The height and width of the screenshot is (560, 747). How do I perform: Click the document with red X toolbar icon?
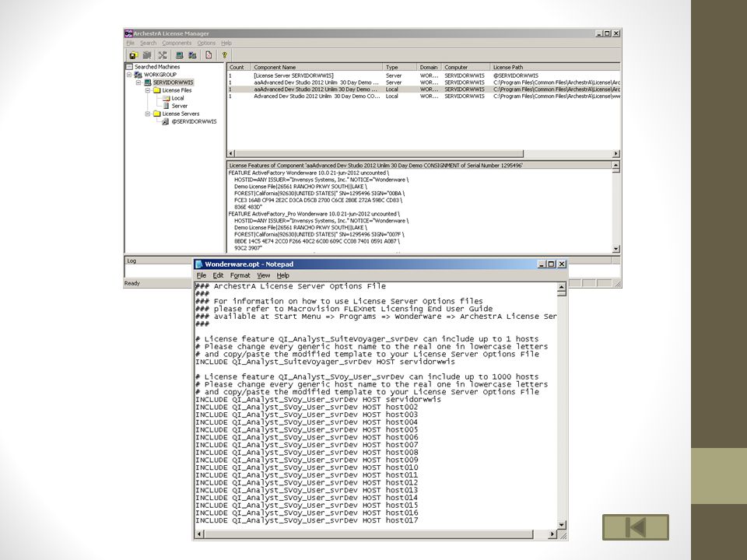209,55
